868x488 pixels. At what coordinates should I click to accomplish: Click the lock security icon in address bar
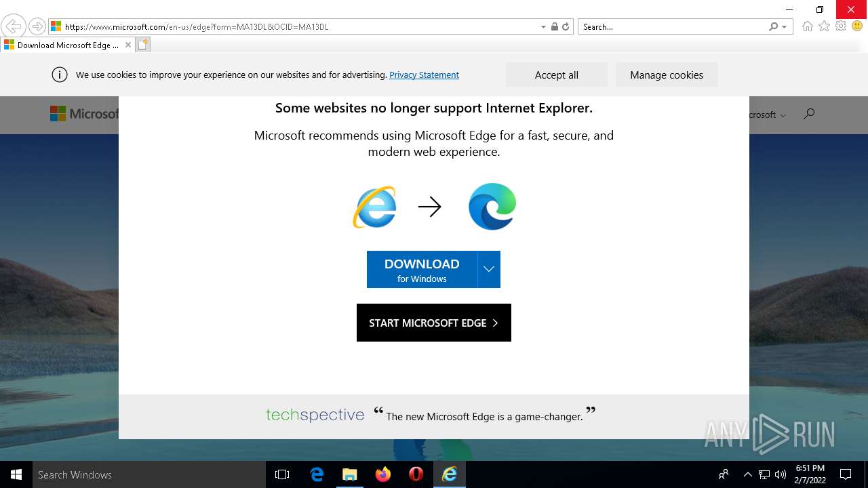(x=555, y=27)
